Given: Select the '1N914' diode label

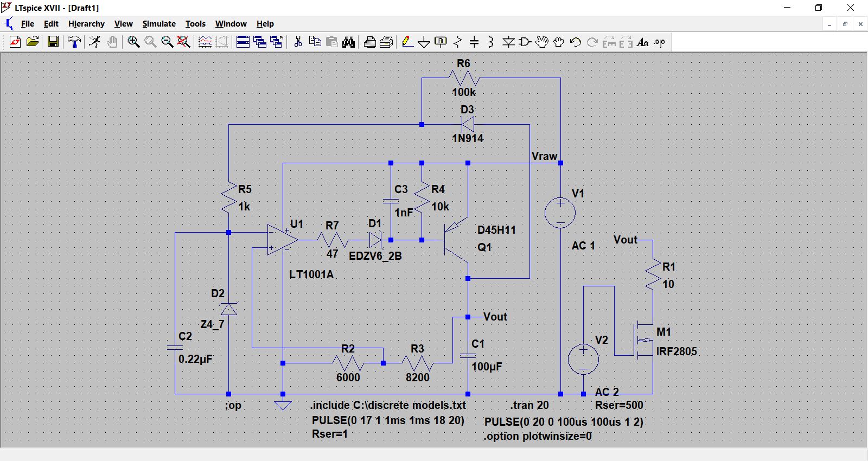Looking at the screenshot, I should tap(467, 138).
